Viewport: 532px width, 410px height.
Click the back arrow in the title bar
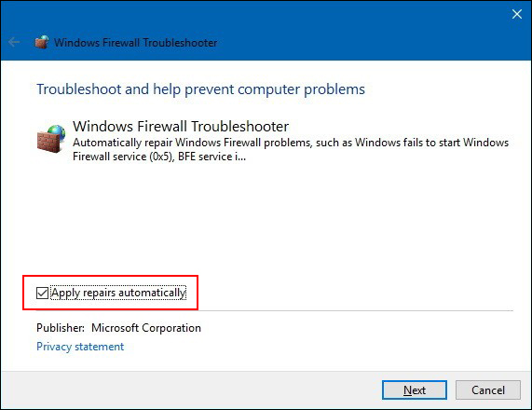tap(14, 43)
